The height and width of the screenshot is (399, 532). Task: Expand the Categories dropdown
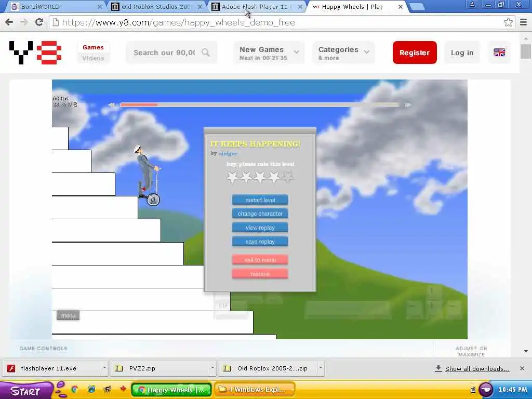pos(344,52)
